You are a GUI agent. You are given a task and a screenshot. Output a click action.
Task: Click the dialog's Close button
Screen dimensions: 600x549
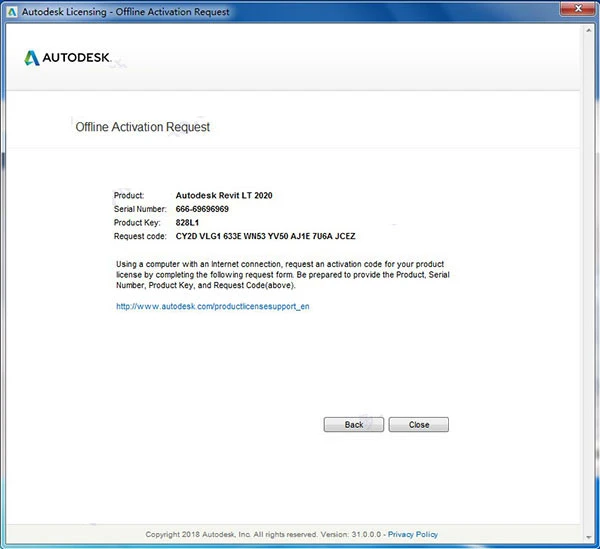419,424
